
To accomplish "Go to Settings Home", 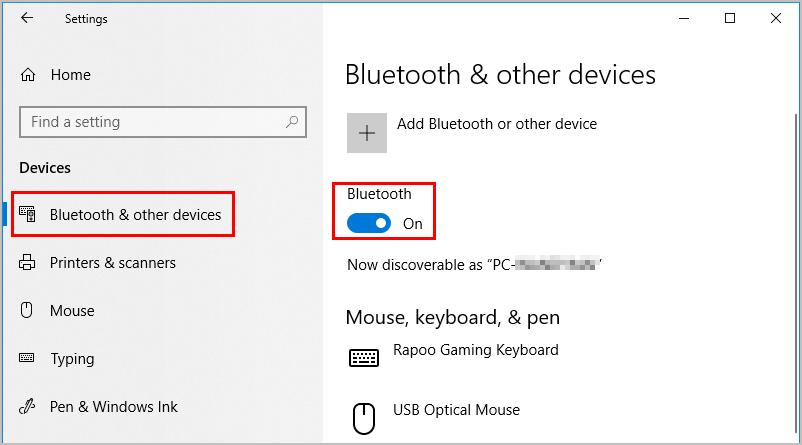I will tap(70, 75).
